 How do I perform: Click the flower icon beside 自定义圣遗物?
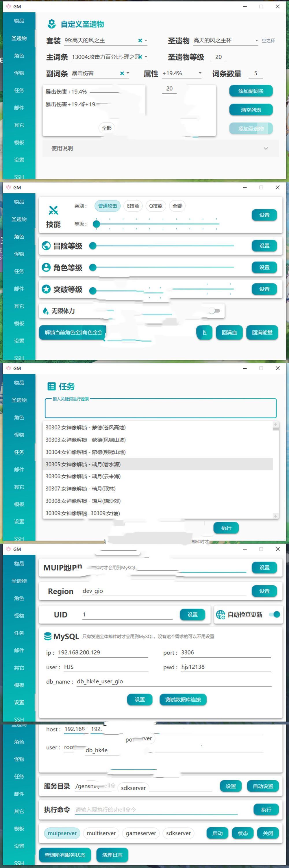pyautogui.click(x=51, y=24)
